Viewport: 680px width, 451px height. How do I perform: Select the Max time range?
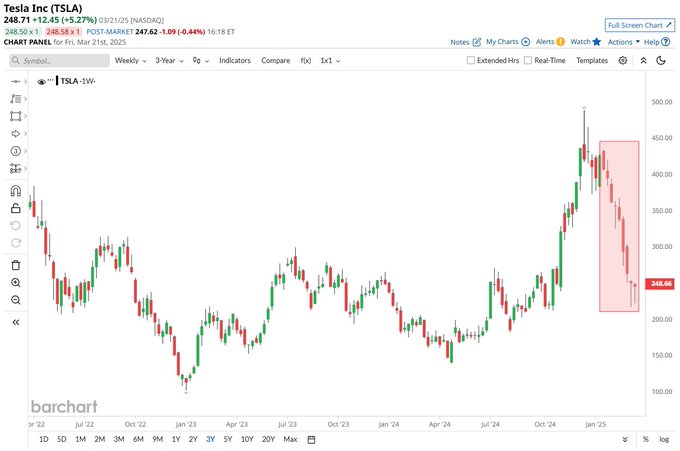click(290, 439)
